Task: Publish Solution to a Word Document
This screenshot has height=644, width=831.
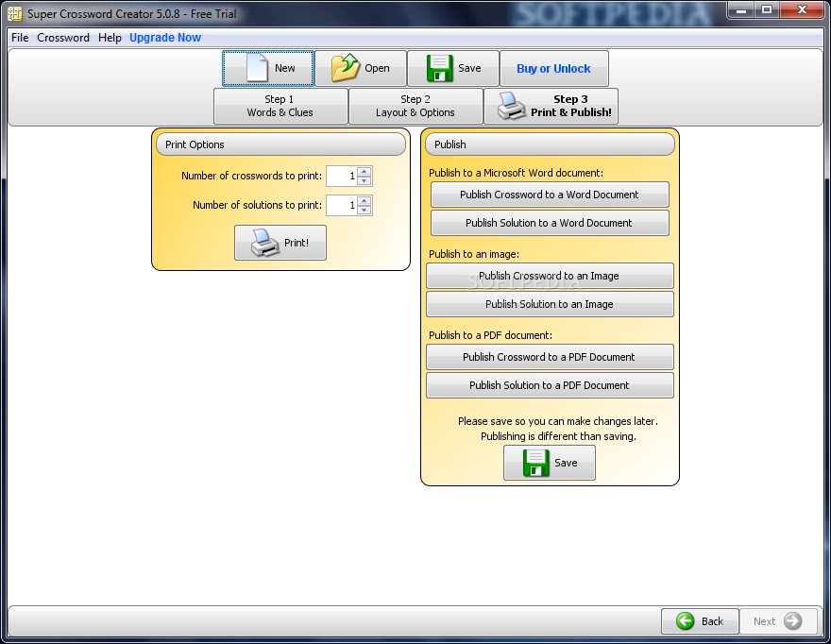Action: click(x=550, y=223)
